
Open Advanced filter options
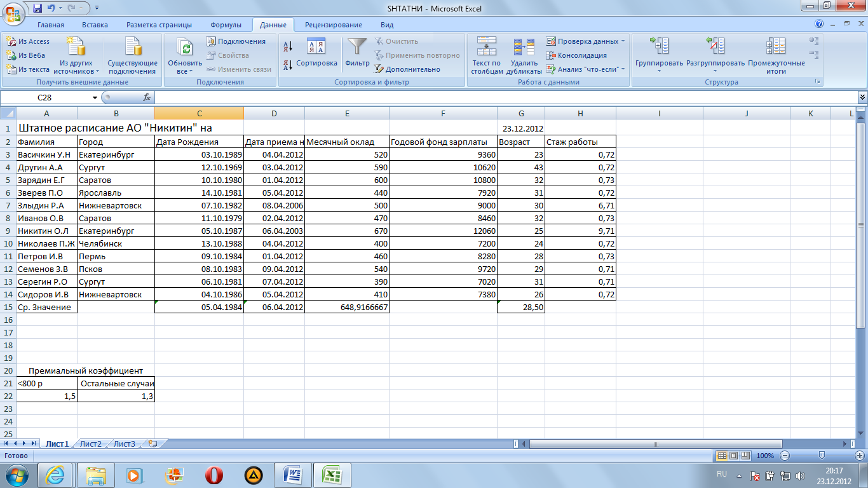point(407,69)
